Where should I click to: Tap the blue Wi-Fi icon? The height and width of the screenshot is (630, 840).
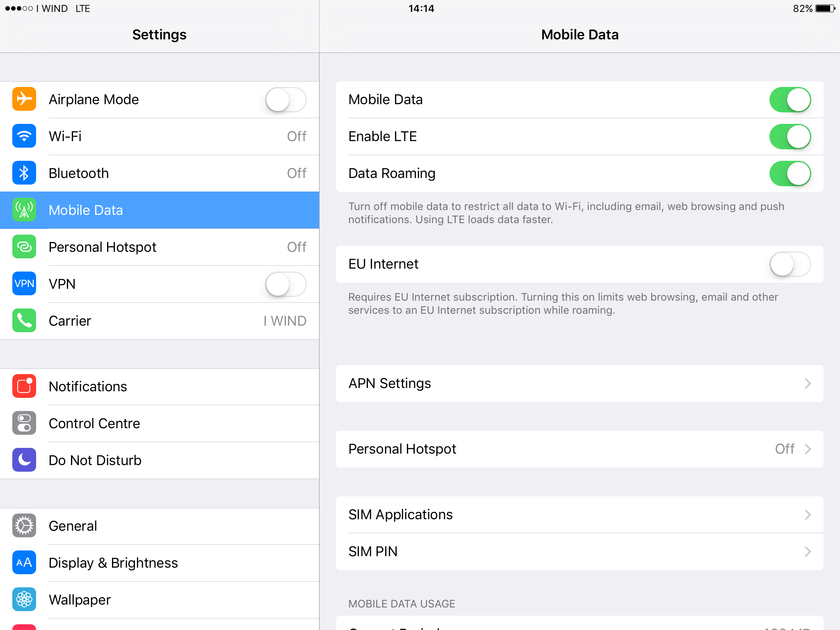[x=24, y=136]
